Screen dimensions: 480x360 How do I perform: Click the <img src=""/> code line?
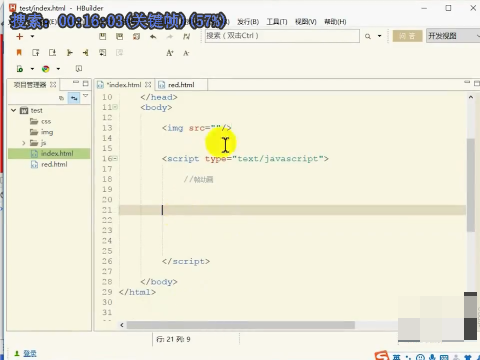click(196, 128)
